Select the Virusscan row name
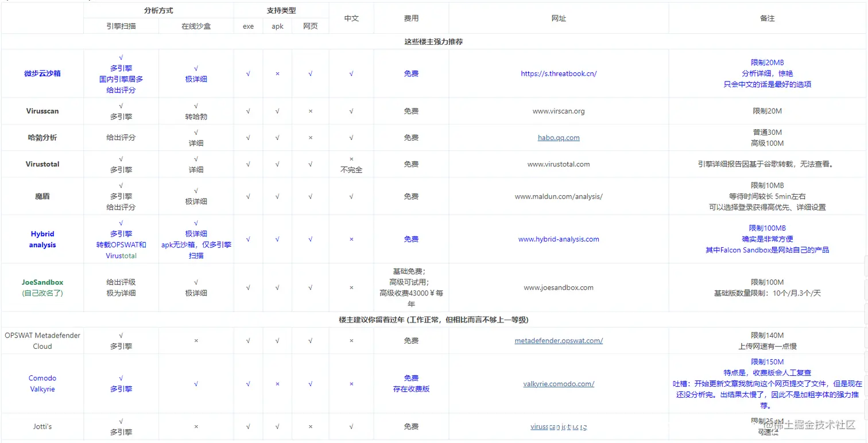Viewport: 868px width, 443px height. pyautogui.click(x=42, y=111)
